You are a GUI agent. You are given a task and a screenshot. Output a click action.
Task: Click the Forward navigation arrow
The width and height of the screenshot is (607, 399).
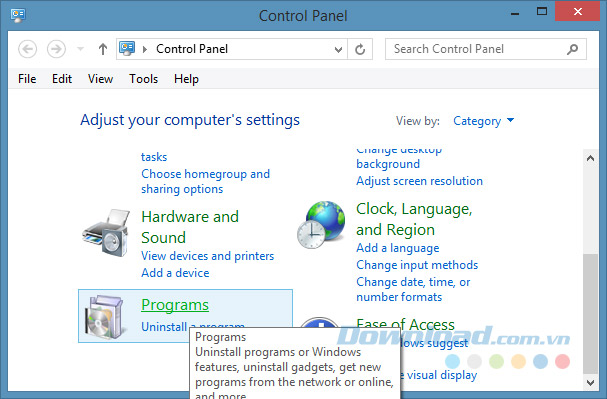tap(56, 49)
